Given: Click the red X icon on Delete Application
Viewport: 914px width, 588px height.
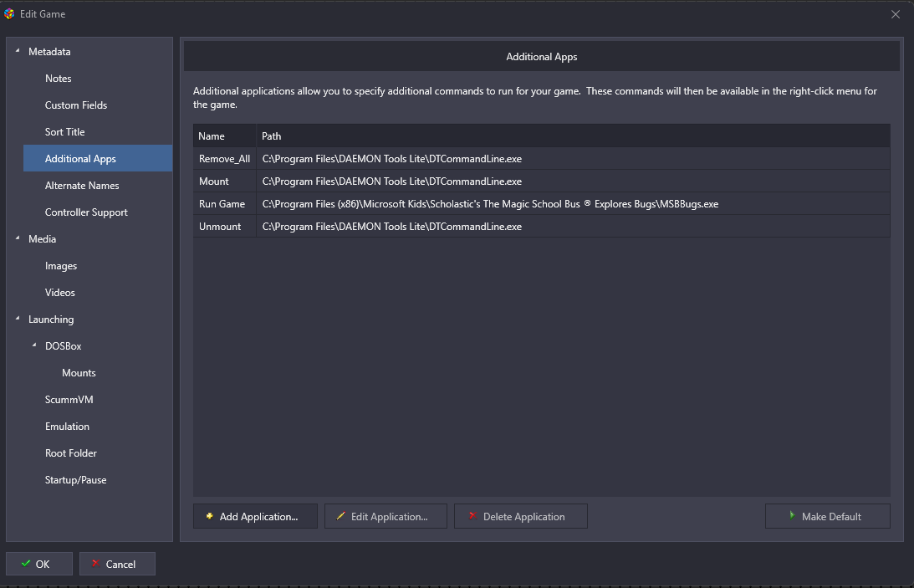Looking at the screenshot, I should (472, 516).
